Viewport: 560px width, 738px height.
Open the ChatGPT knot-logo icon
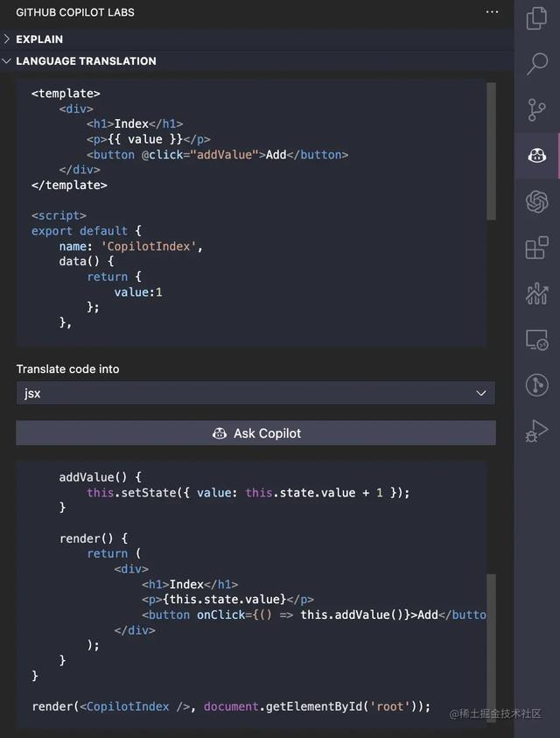(x=537, y=201)
